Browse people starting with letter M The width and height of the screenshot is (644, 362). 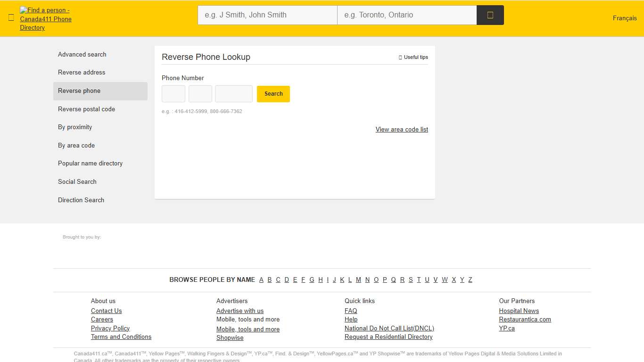pos(358,280)
